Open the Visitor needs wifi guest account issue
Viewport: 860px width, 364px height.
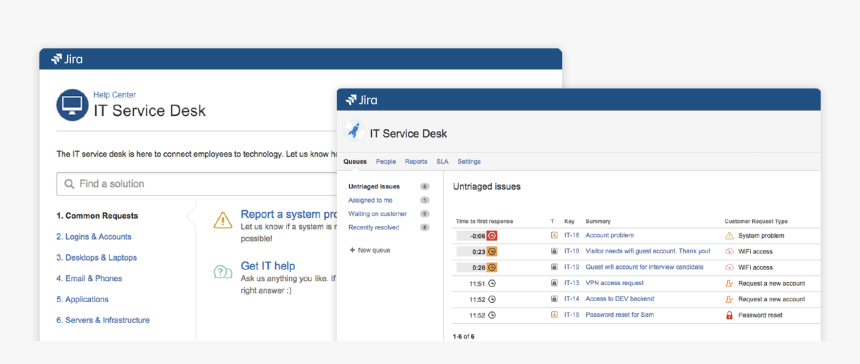[x=648, y=251]
